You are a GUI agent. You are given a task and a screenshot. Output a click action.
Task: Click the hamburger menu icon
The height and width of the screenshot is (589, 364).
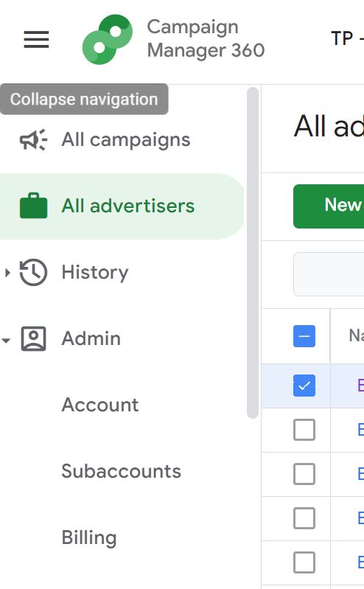point(36,39)
